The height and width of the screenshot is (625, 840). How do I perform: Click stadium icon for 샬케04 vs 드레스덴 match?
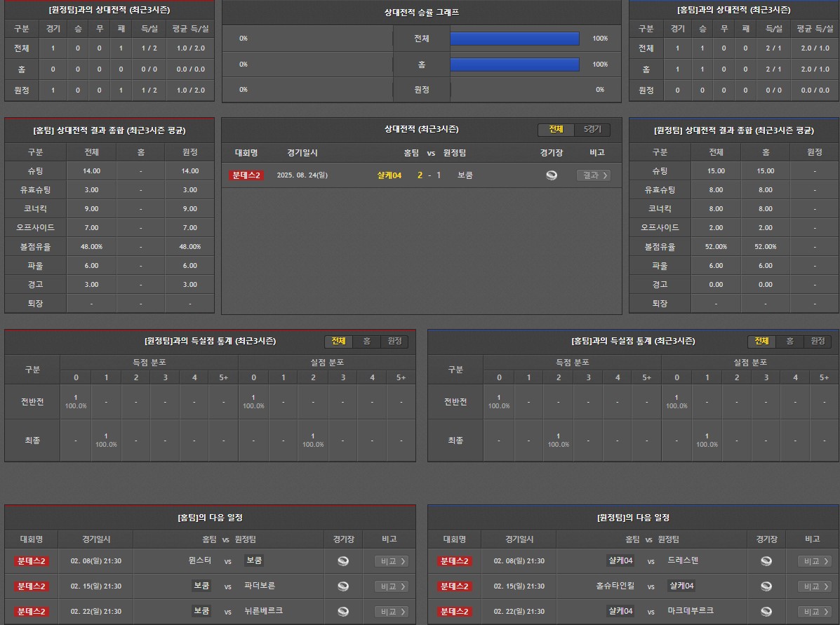[766, 561]
